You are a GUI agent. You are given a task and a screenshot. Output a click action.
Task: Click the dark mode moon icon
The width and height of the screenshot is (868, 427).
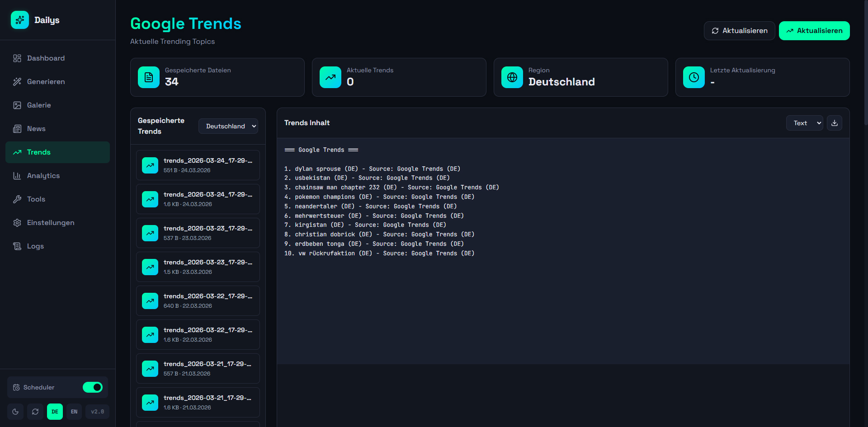(15, 412)
